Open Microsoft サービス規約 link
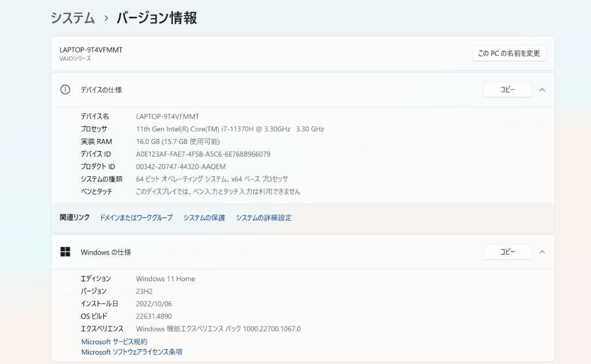Viewport: 591px width, 364px height. point(113,342)
